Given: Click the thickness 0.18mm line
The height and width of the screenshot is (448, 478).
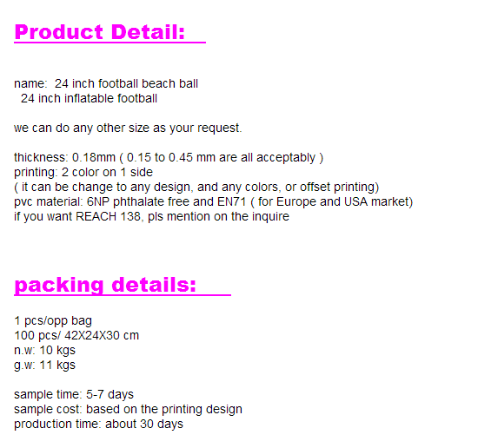Looking at the screenshot, I should coord(169,157).
